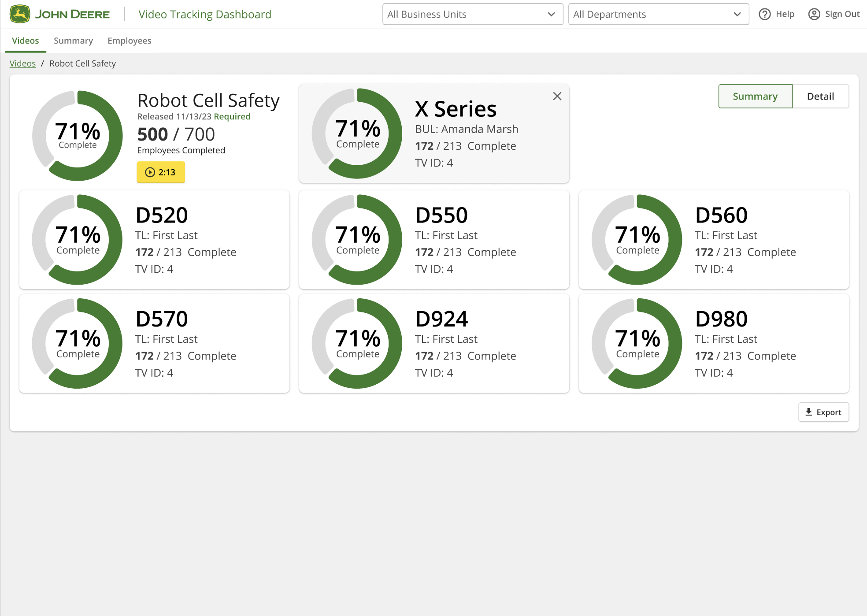
Task: Click the D980 71% progress donut
Action: (x=637, y=343)
